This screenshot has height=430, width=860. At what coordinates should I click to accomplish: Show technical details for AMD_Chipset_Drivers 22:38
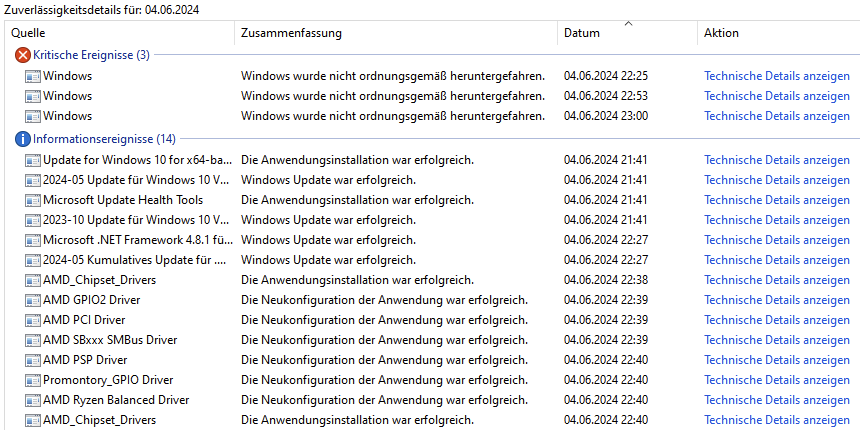click(777, 280)
